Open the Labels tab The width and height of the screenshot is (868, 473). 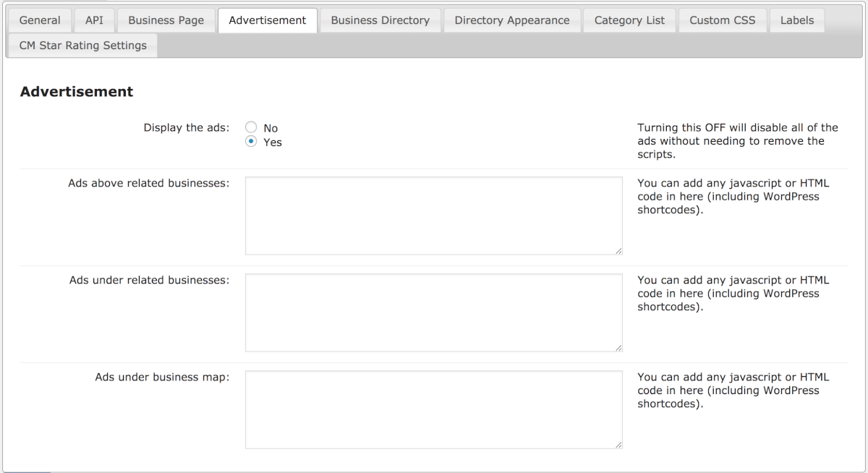point(796,20)
